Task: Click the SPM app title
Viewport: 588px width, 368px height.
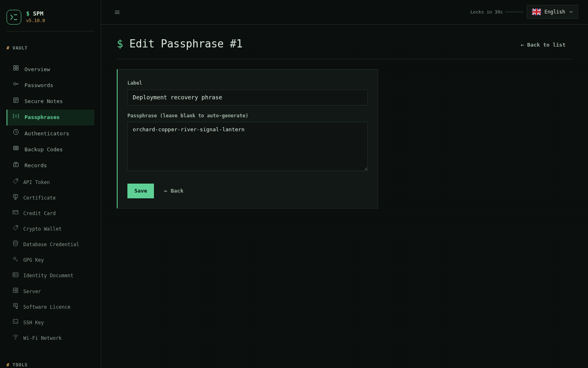Action: (x=35, y=13)
